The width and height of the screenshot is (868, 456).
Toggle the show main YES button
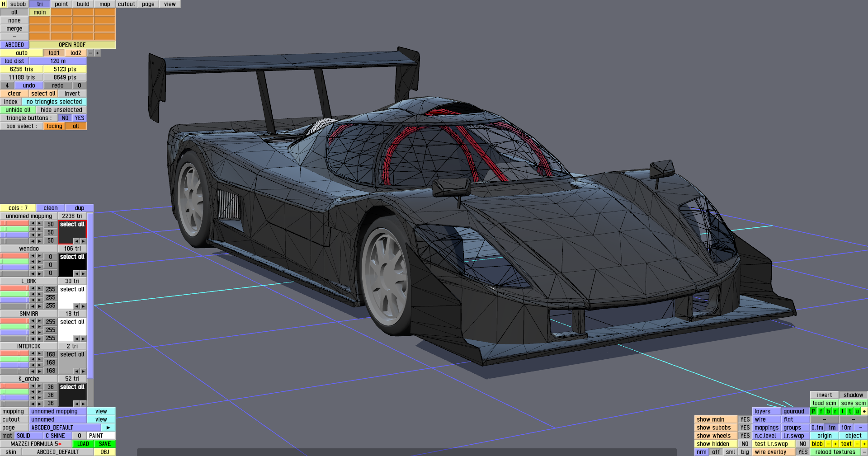[745, 419]
